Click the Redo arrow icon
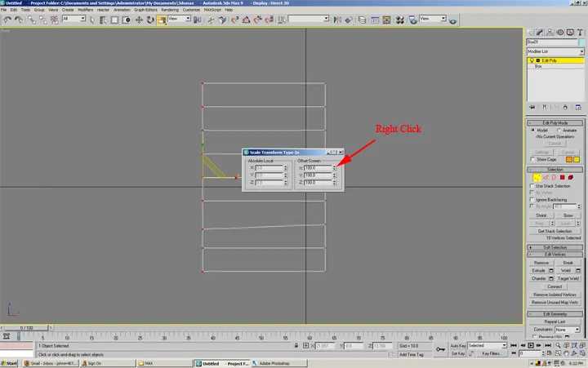588x368 pixels. [x=18, y=20]
